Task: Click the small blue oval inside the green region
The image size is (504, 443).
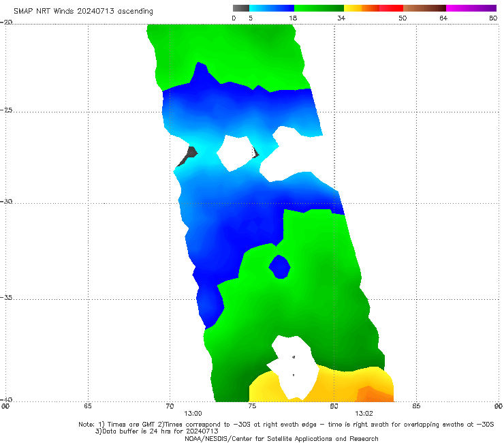Action: pos(280,267)
